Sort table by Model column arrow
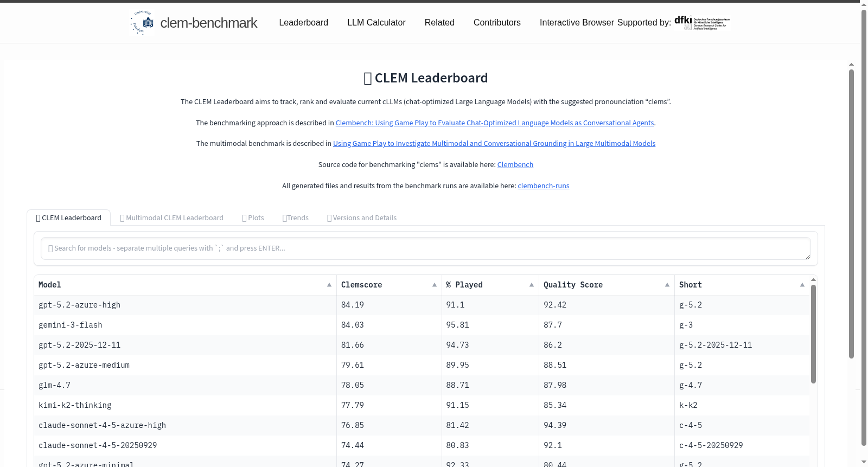Screen dimensions: 868x467 [329, 285]
